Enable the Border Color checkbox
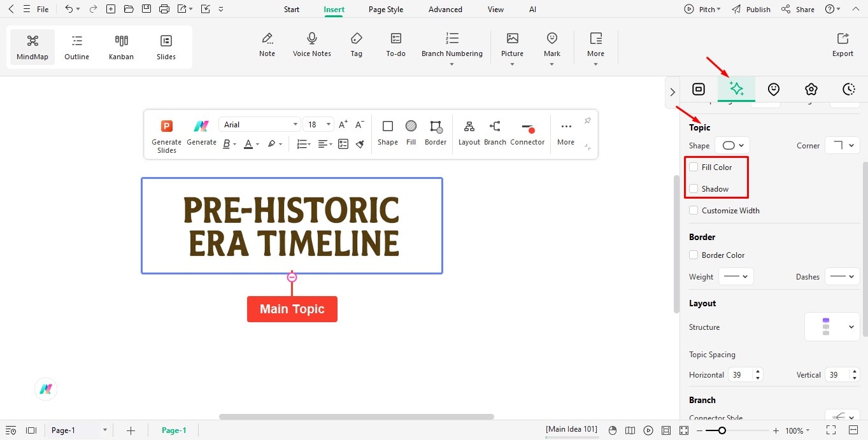 694,255
